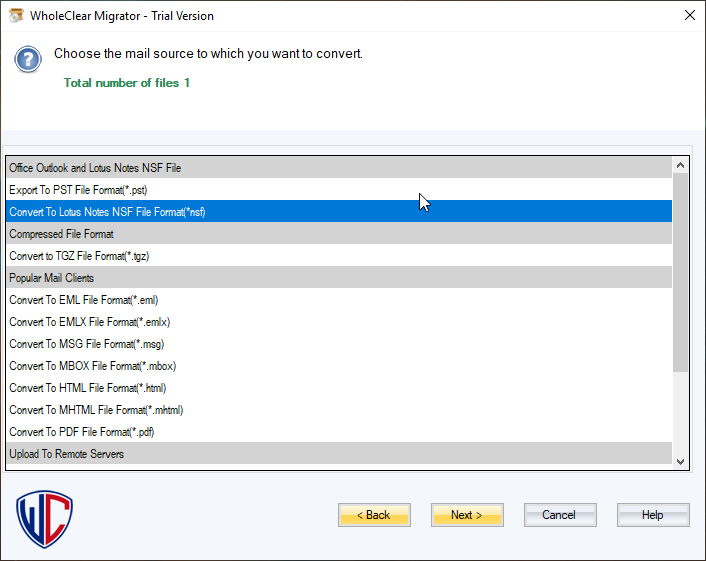Pick Convert To MBOX File Format

tap(339, 366)
